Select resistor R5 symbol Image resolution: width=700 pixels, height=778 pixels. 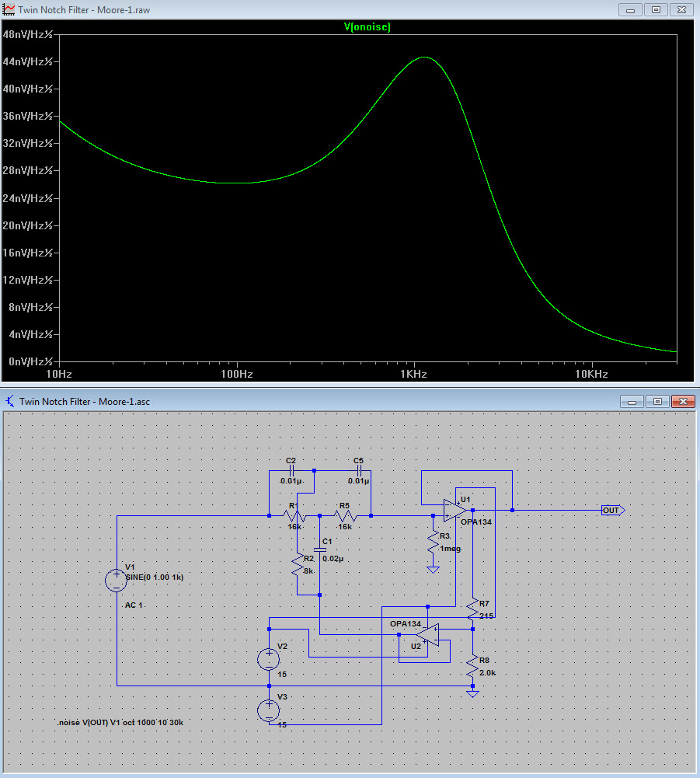[345, 516]
